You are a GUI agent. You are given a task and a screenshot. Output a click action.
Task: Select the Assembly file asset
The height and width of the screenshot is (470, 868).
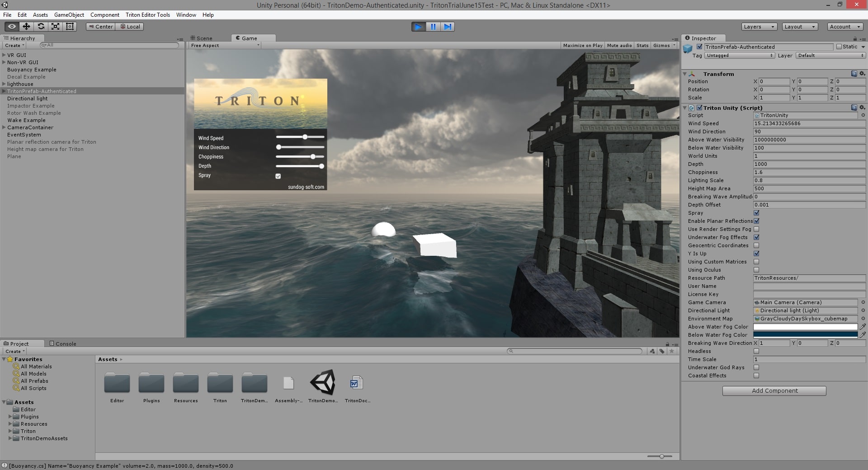[288, 383]
